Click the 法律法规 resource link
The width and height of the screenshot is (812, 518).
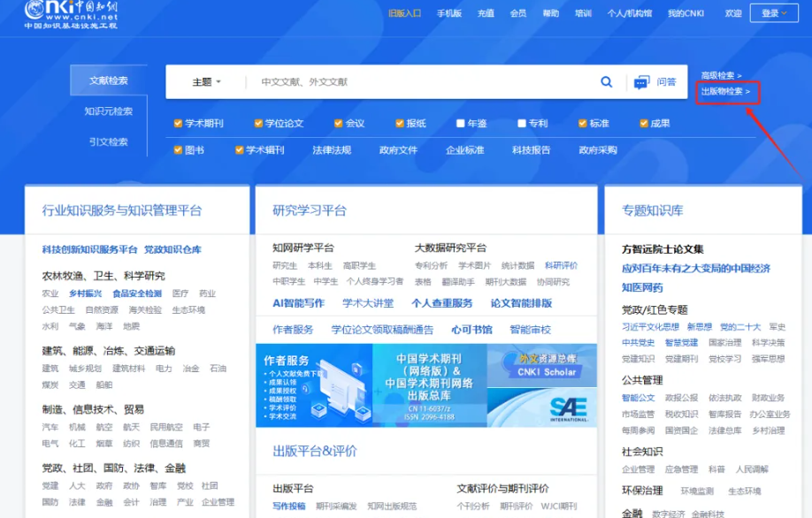[332, 150]
